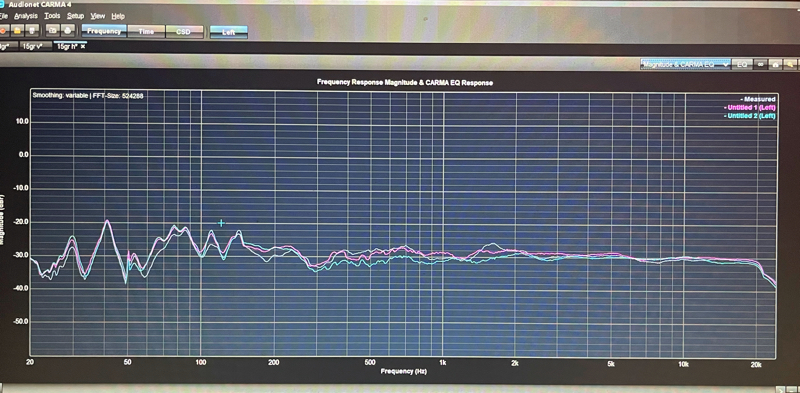Click the Untitled 1 (Left) legend entry
800x393 pixels.
coord(749,108)
